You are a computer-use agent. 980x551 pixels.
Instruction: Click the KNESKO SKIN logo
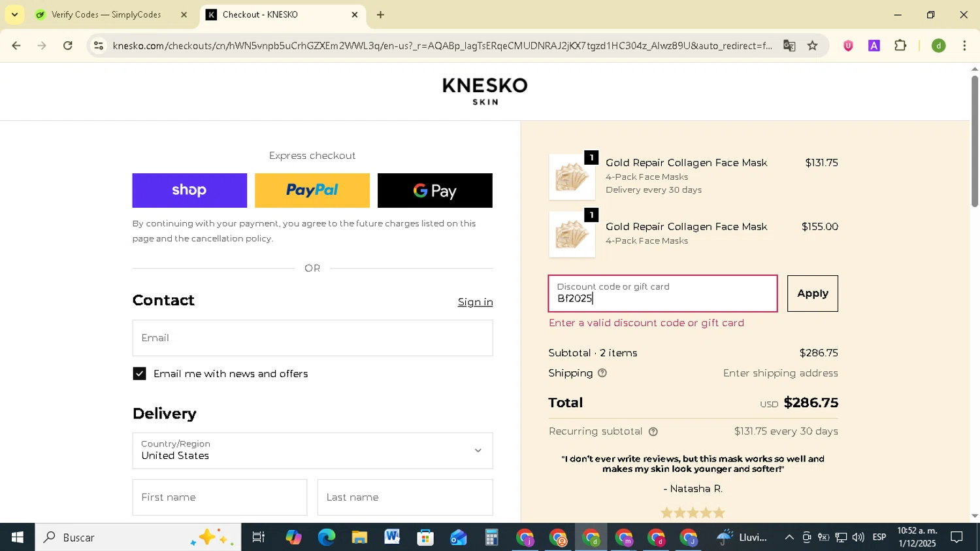(485, 91)
